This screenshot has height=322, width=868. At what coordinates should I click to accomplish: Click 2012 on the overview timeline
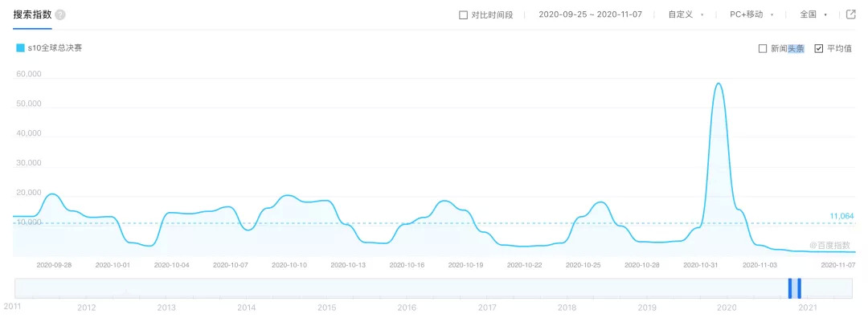point(87,308)
